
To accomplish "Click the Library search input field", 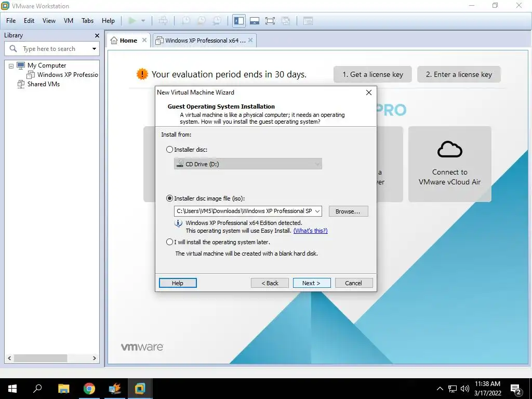I will (x=52, y=49).
